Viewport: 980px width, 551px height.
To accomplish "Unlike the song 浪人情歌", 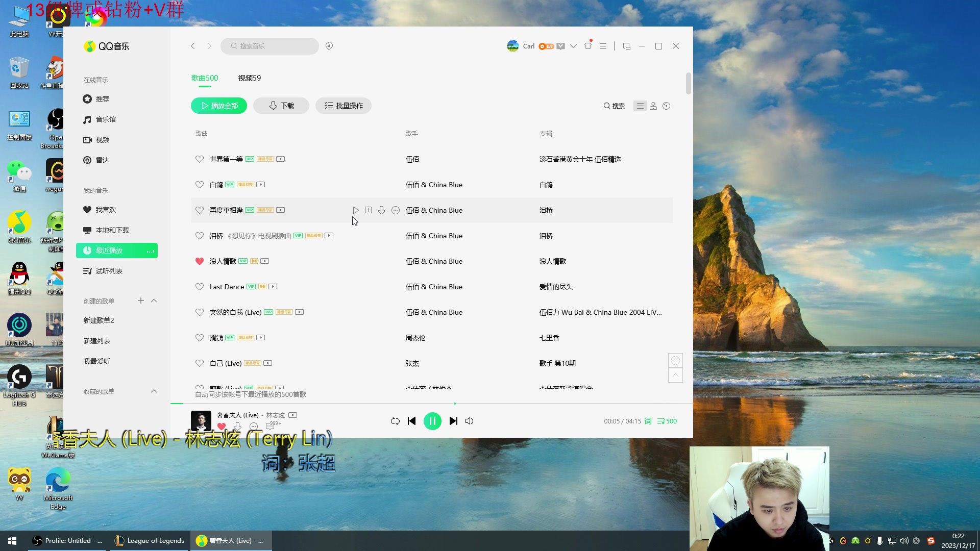I will [200, 261].
